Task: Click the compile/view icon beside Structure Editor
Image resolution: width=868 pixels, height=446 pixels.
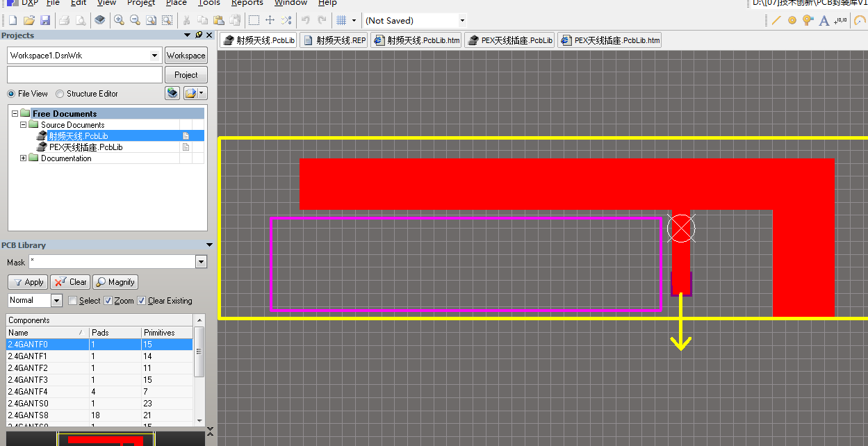Action: [172, 93]
